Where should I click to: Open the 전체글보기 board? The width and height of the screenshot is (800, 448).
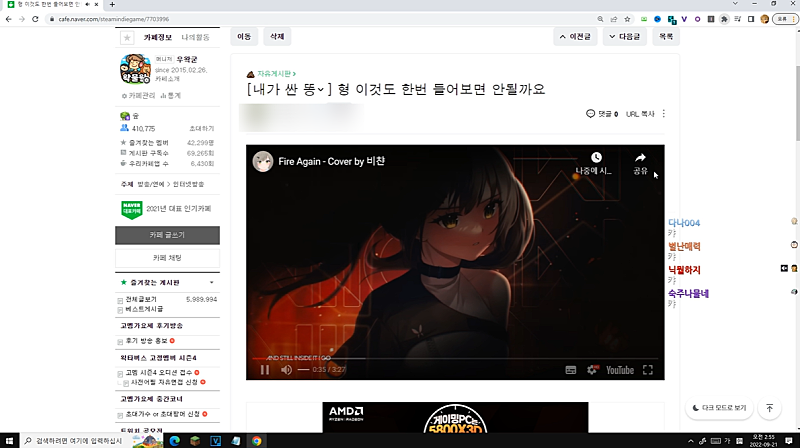[141, 300]
